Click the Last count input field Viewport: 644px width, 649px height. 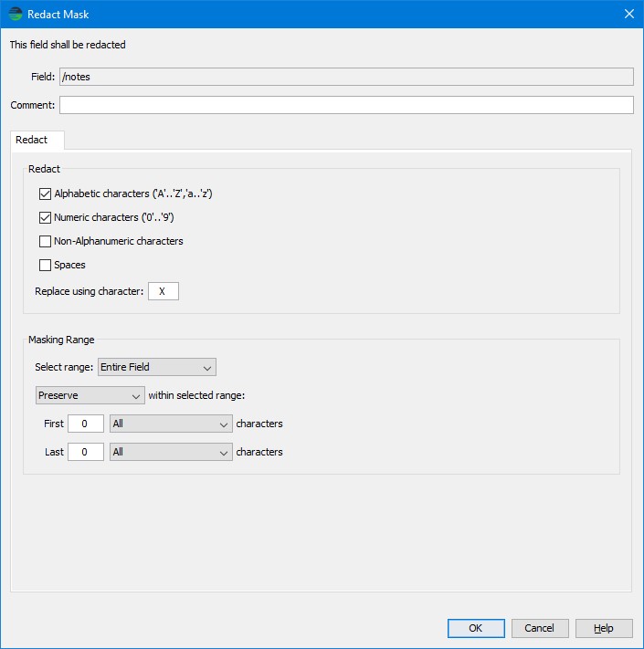[86, 452]
